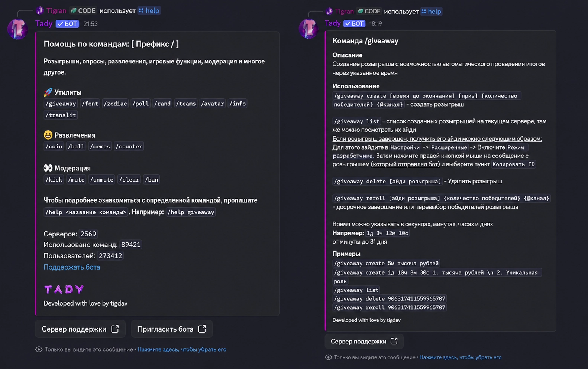The width and height of the screenshot is (588, 369).
Task: Click the /giveaway command under Утилиты
Action: (61, 104)
